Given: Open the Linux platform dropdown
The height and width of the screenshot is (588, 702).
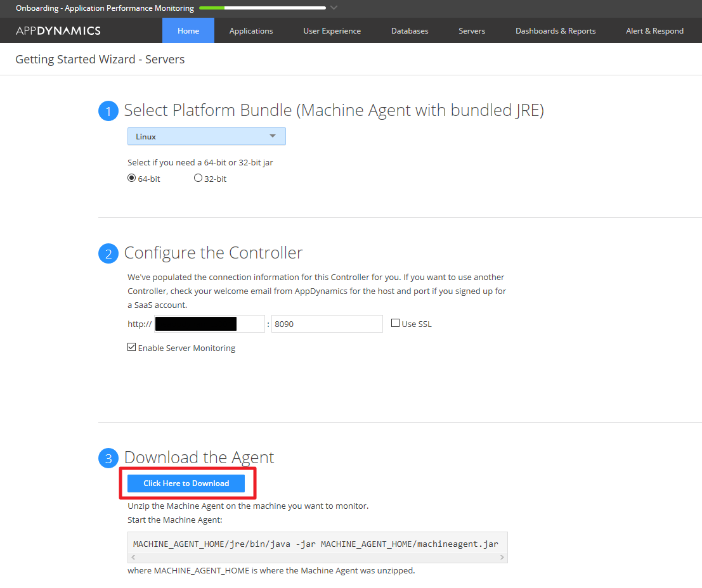Looking at the screenshot, I should 206,136.
